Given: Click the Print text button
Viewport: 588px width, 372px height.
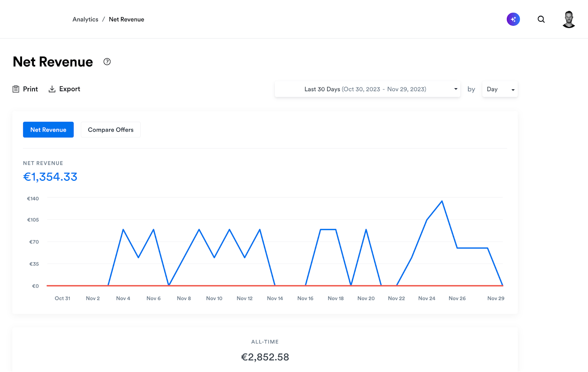Looking at the screenshot, I should point(31,89).
